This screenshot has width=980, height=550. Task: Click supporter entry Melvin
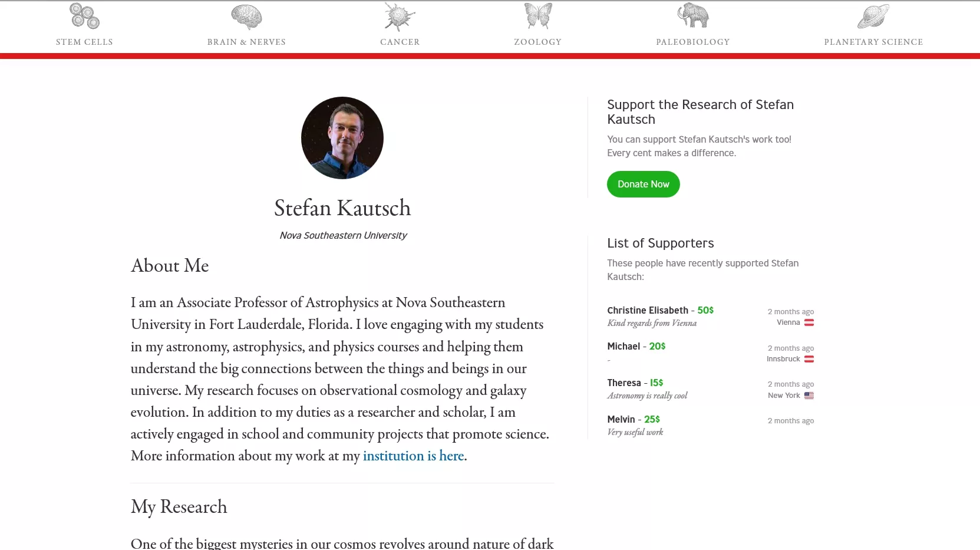click(x=621, y=420)
